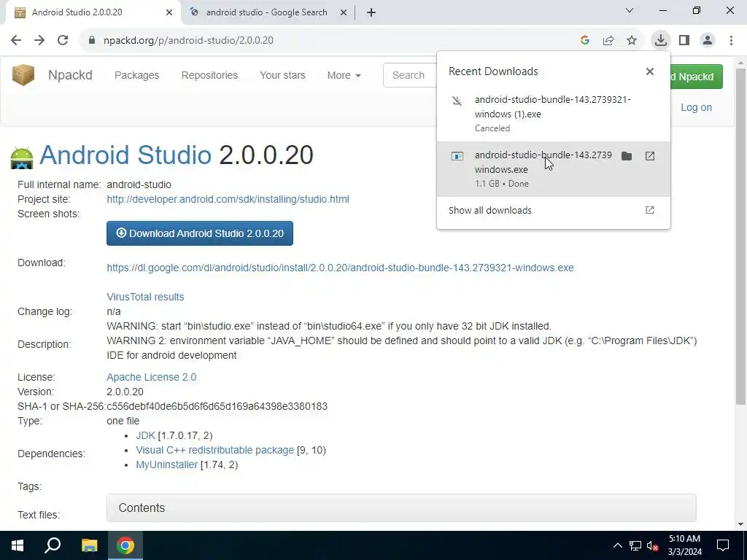
Task: Click the padlock site info icon
Action: click(x=92, y=40)
